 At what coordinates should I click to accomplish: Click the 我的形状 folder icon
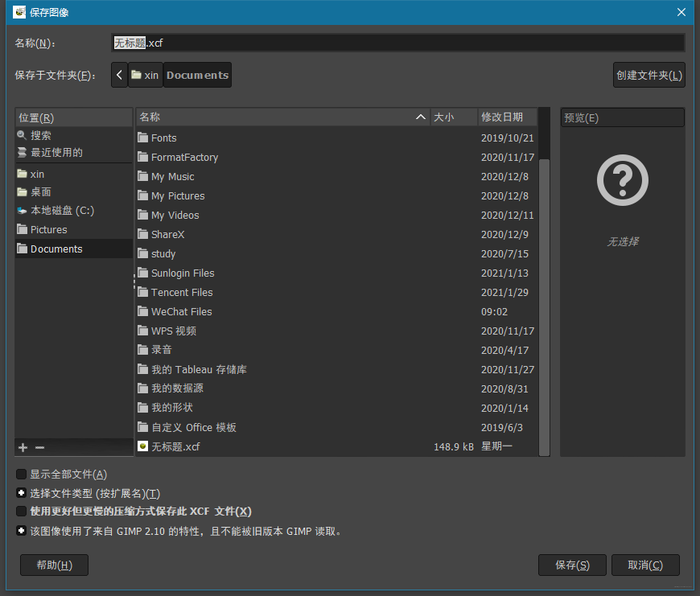(x=143, y=408)
